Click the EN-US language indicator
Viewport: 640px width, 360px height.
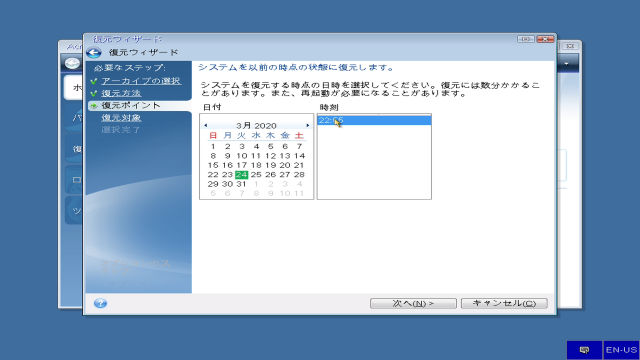click(x=621, y=350)
